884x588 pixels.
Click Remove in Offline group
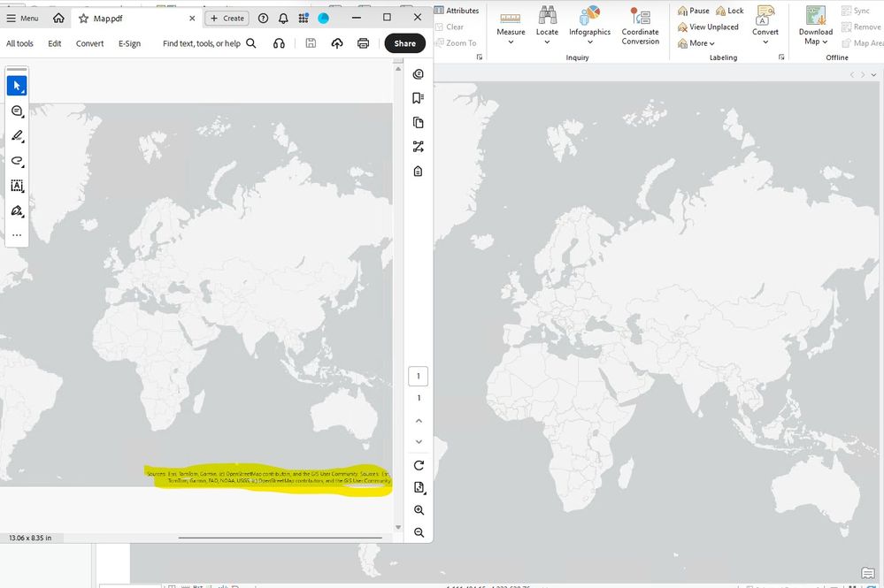coord(861,27)
